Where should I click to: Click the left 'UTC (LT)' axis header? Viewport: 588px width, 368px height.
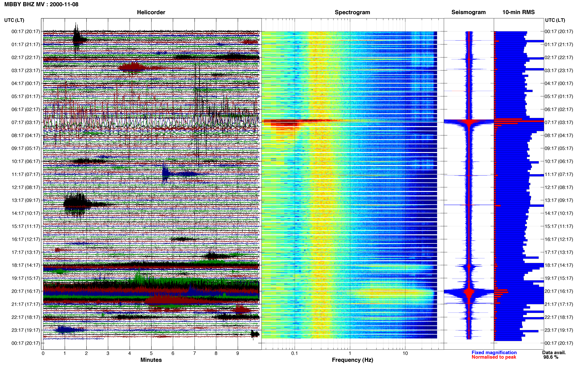pyautogui.click(x=14, y=20)
